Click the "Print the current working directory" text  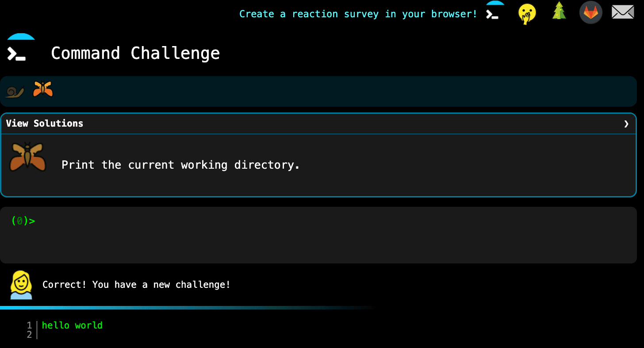[180, 165]
